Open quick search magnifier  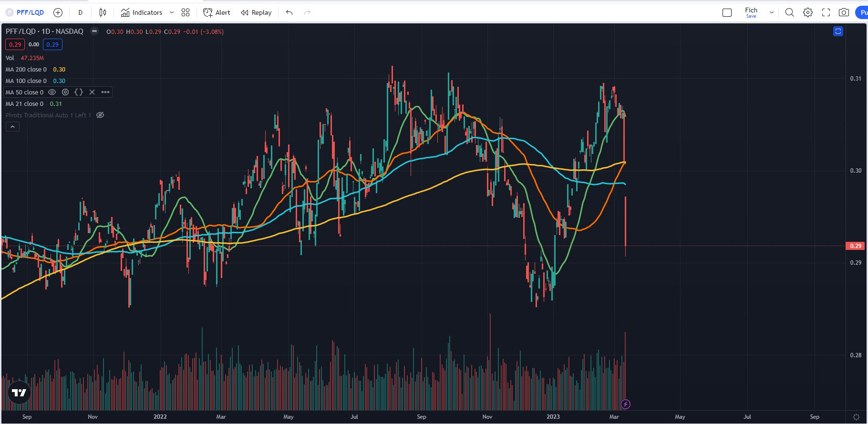tap(790, 12)
